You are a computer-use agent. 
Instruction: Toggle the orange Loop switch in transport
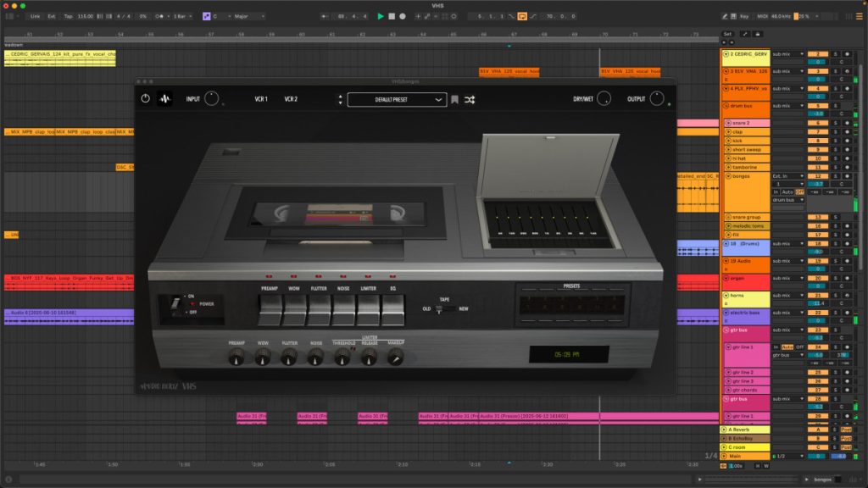(x=522, y=17)
